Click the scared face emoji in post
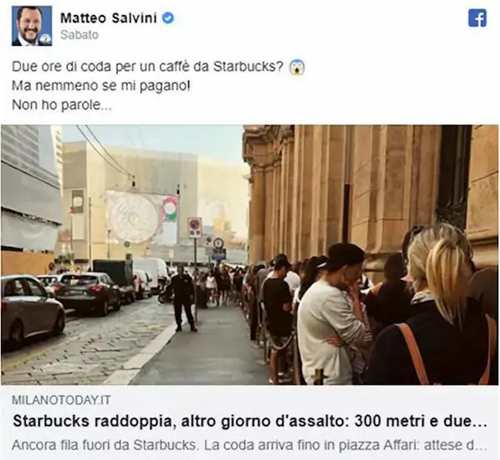This screenshot has height=460, width=500. click(x=297, y=67)
